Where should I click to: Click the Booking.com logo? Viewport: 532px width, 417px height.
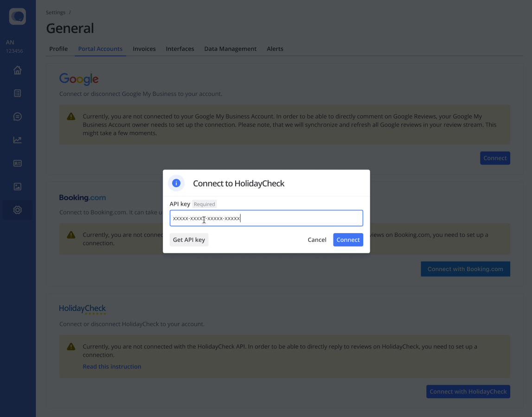pos(83,197)
